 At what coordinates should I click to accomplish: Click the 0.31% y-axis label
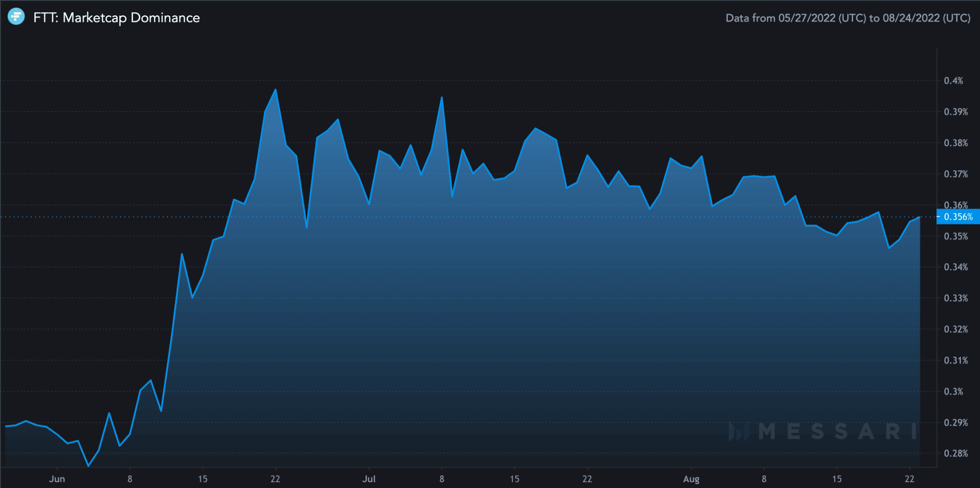(956, 360)
